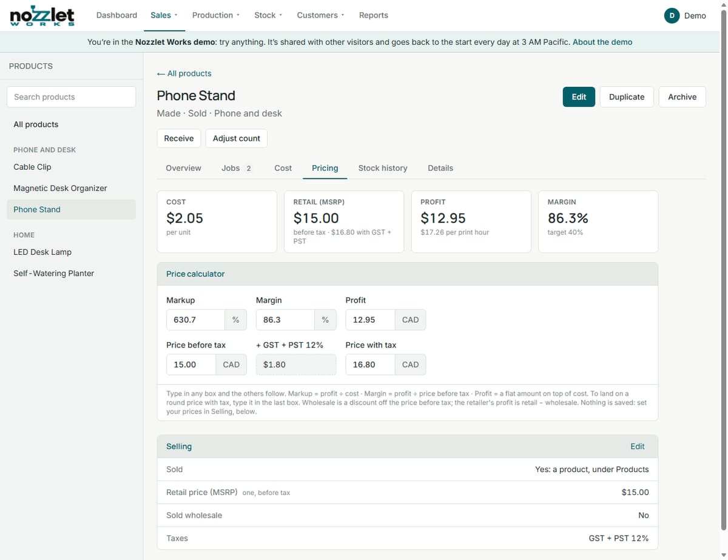Click Edit in the Selling section
This screenshot has height=560, width=728.
(637, 447)
